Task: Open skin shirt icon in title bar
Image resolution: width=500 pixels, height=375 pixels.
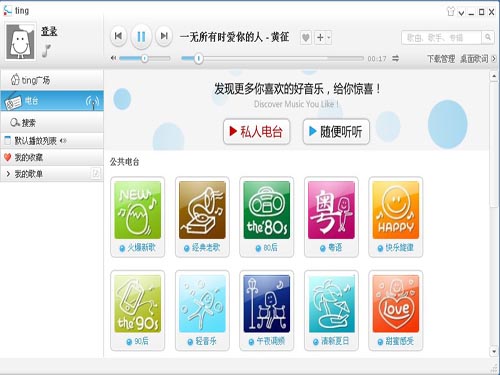Action: point(451,12)
